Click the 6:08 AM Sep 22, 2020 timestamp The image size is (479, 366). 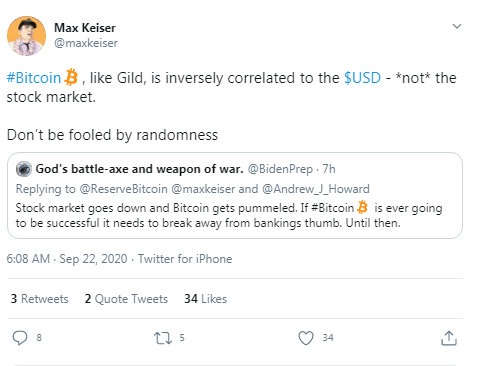click(67, 259)
